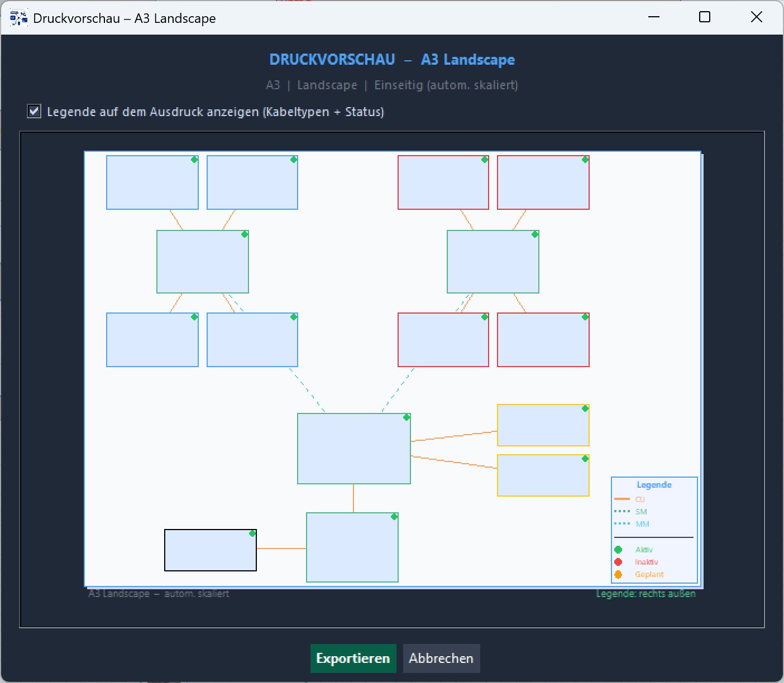784x683 pixels.
Task: Click the red Inaktiv dot in legend
Action: [x=618, y=562]
